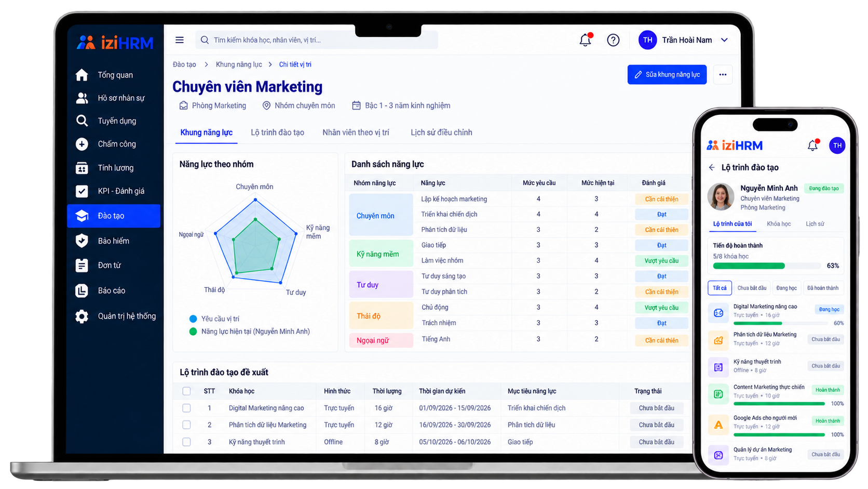Follow the Khung năng lực breadcrumb link

[x=239, y=64]
